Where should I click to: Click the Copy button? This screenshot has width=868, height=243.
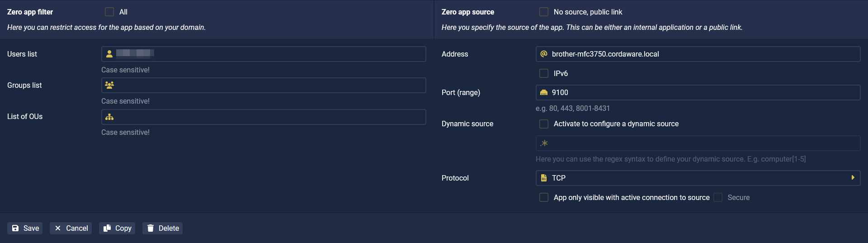pyautogui.click(x=117, y=228)
